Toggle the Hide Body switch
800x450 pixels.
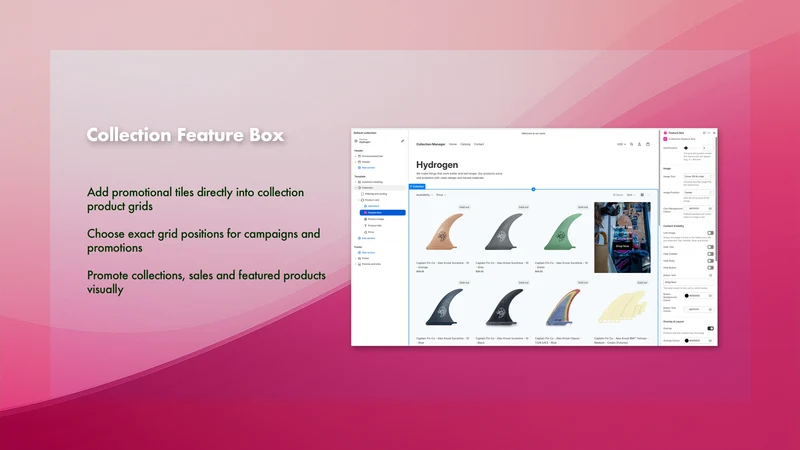(710, 261)
